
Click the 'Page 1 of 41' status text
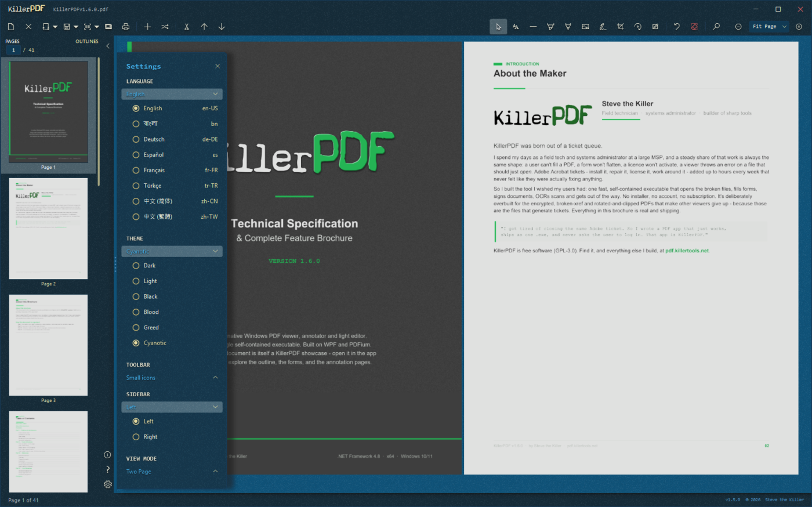click(23, 500)
